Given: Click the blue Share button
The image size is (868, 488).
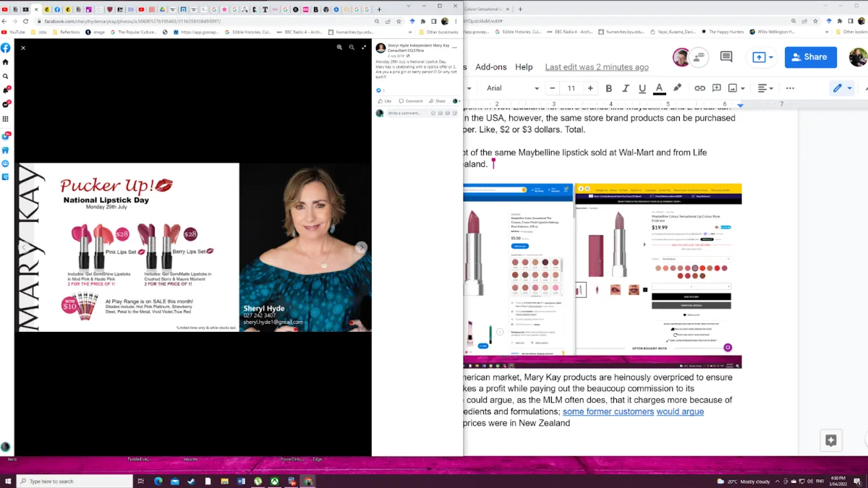Looking at the screenshot, I should pyautogui.click(x=810, y=57).
